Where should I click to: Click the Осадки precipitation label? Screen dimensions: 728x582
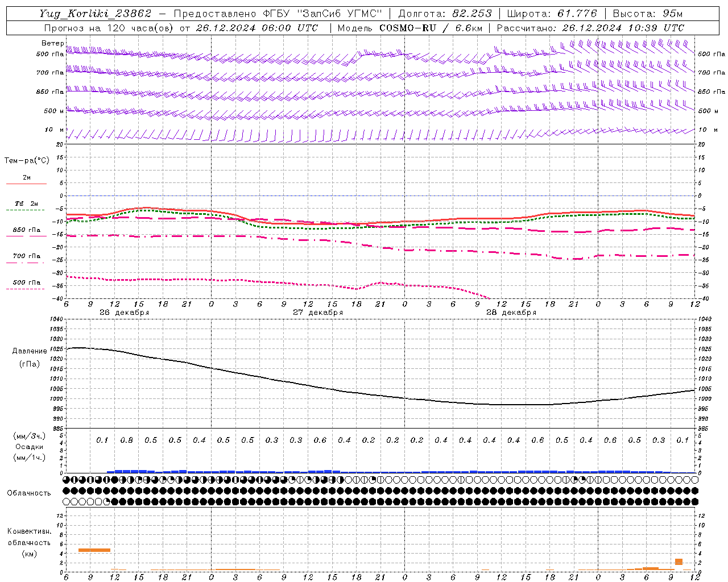[x=30, y=447]
